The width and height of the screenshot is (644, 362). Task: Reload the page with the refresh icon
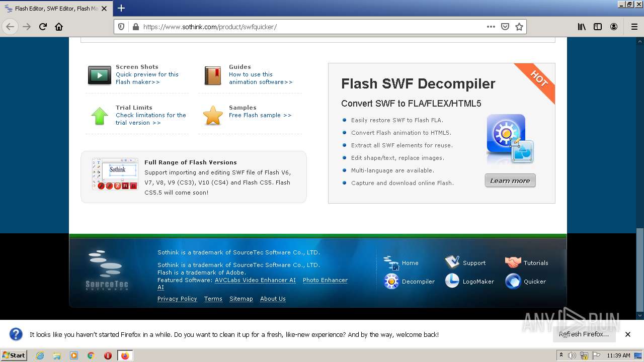[43, 27]
